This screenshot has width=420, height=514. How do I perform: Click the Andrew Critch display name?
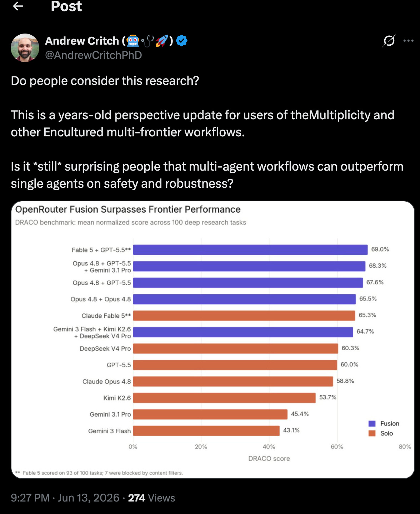(x=82, y=41)
